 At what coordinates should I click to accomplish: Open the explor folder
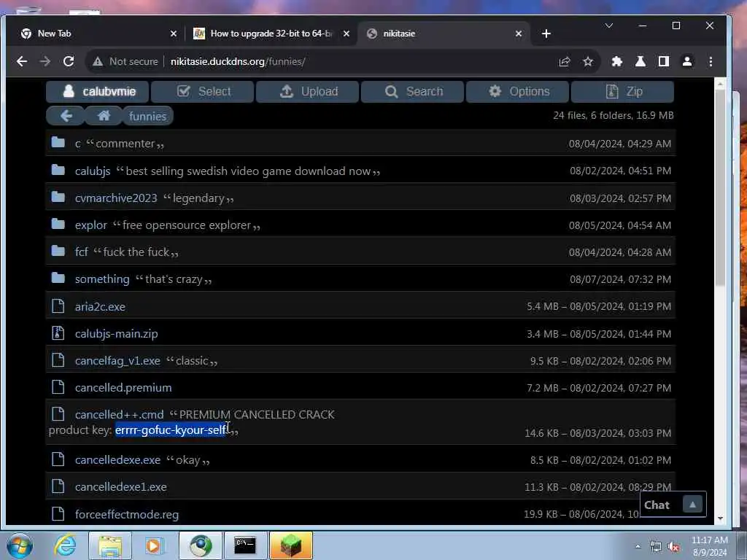(x=91, y=225)
